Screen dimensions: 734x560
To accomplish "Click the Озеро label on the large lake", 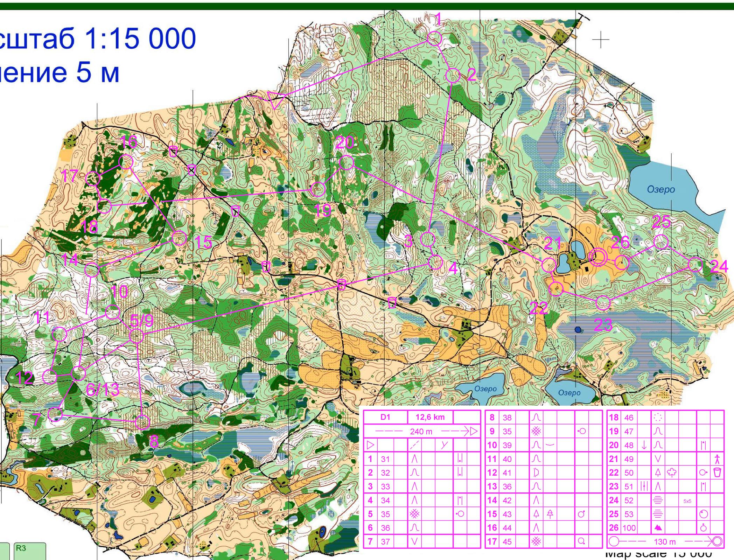I will point(661,189).
